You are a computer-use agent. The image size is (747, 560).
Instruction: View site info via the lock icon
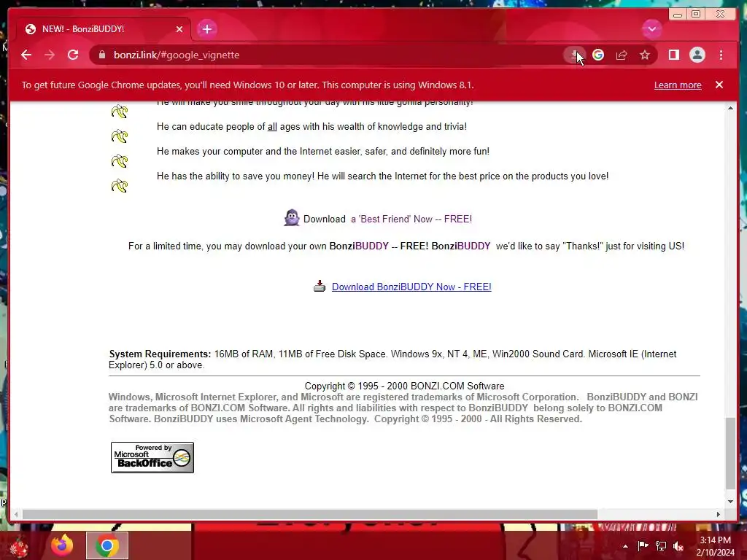(101, 55)
